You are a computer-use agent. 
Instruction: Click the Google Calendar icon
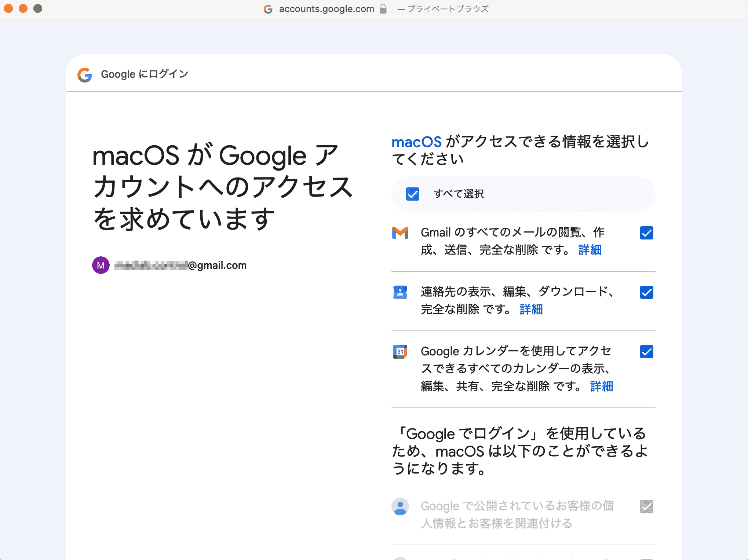click(400, 352)
